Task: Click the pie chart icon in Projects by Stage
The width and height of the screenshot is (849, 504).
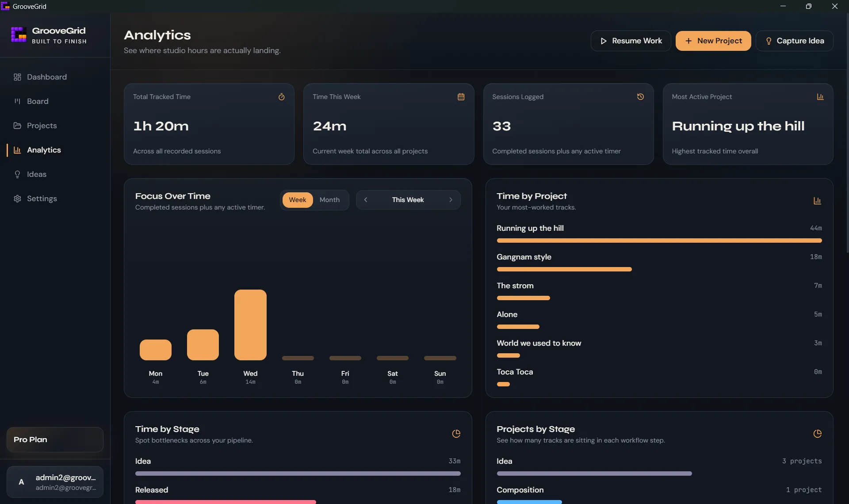Action: pos(817,434)
